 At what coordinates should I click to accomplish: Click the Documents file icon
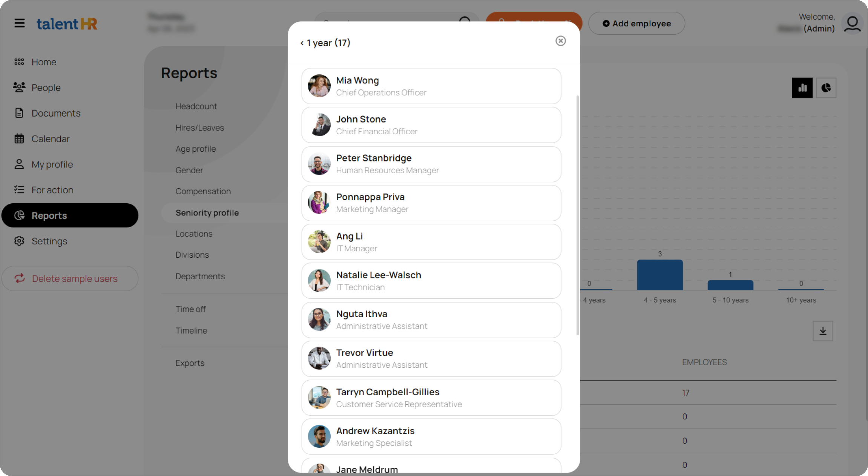pyautogui.click(x=19, y=113)
